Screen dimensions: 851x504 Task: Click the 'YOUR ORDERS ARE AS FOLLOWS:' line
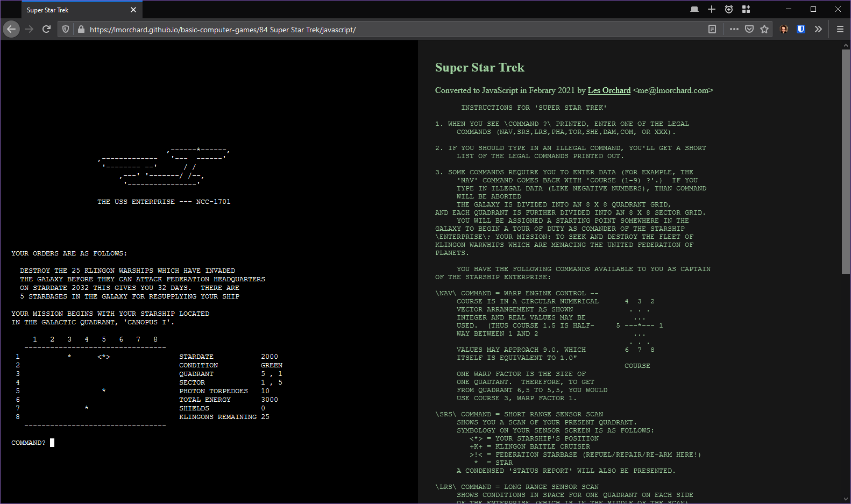coord(69,253)
